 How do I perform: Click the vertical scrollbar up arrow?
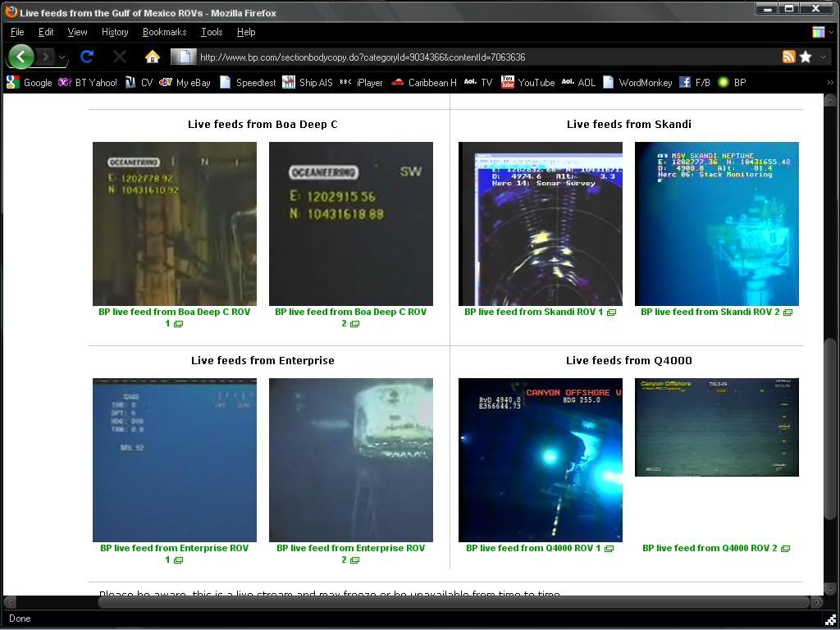click(x=830, y=99)
